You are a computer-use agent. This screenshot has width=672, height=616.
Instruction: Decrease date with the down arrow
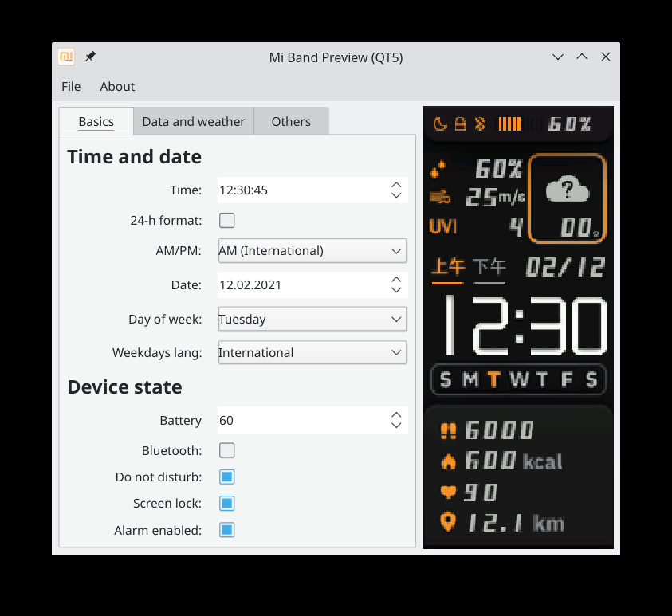(x=396, y=290)
